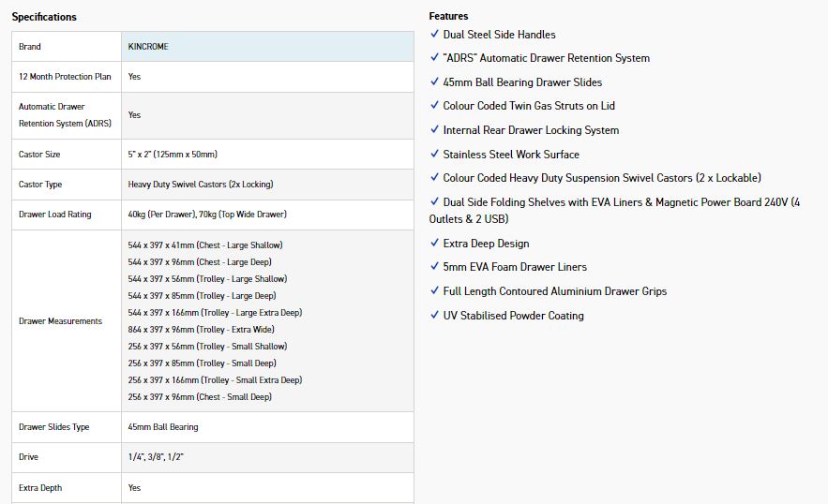Click the checkmark next to Full Length Contoured Aluminium Drawer Grips

point(434,290)
